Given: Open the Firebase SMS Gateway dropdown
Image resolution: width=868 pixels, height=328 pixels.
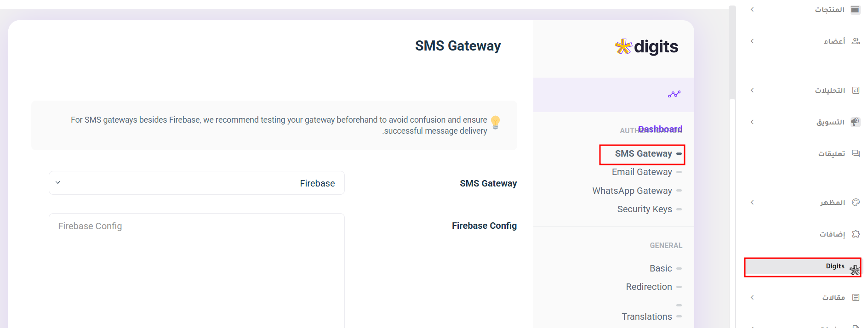Looking at the screenshot, I should (x=197, y=183).
